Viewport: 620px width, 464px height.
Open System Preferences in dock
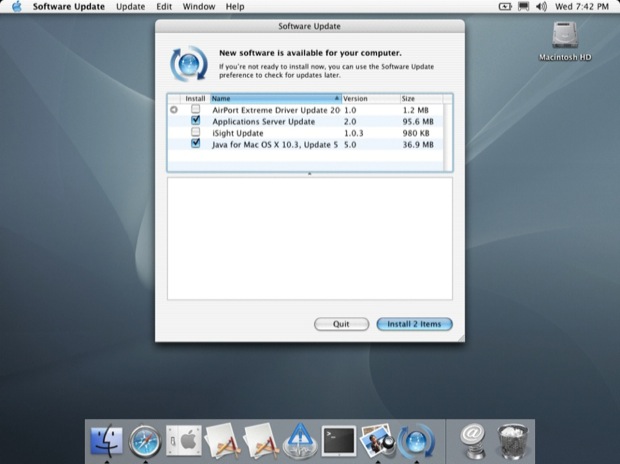pyautogui.click(x=183, y=440)
